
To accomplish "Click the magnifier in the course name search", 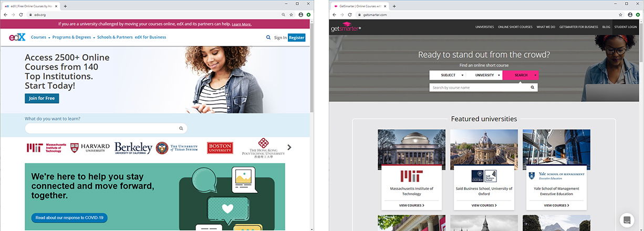I will 532,88.
